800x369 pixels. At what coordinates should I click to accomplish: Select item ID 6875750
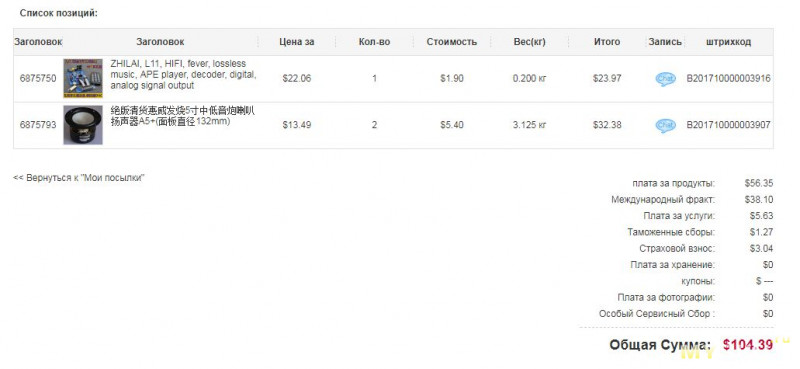[x=38, y=79]
